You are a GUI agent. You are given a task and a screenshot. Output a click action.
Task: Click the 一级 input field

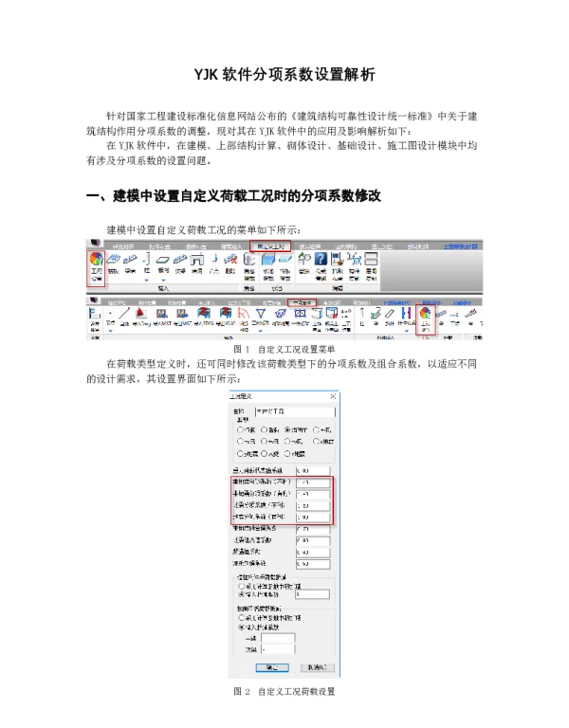click(x=278, y=638)
